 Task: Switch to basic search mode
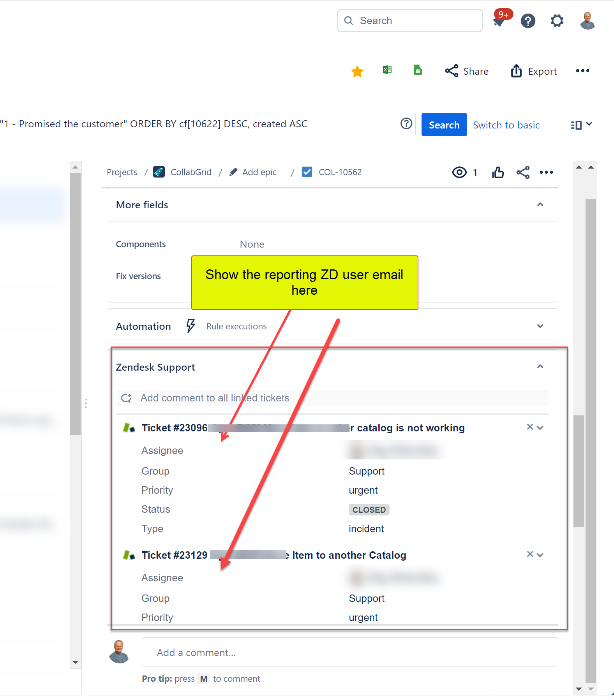506,125
